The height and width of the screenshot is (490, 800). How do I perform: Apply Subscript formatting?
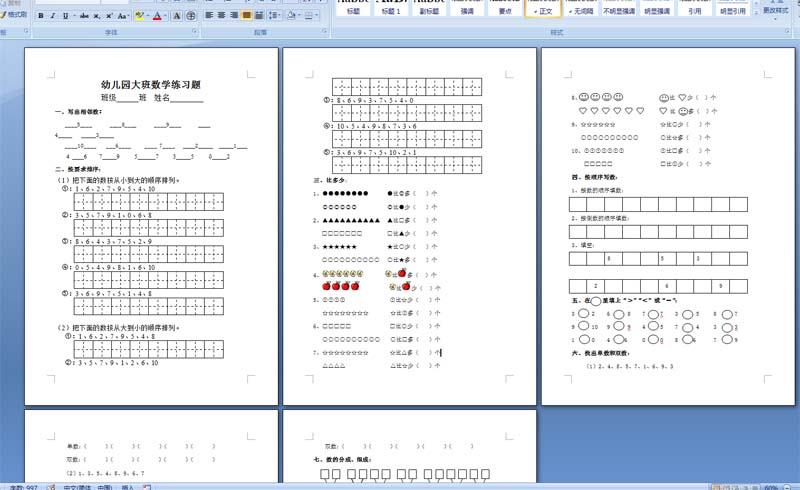tap(97, 16)
